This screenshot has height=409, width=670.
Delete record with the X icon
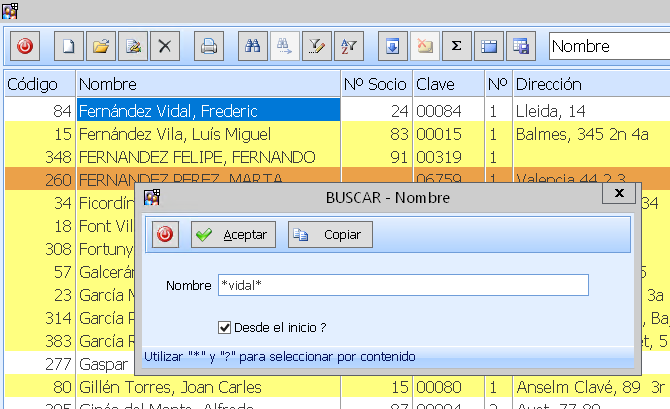tap(165, 46)
